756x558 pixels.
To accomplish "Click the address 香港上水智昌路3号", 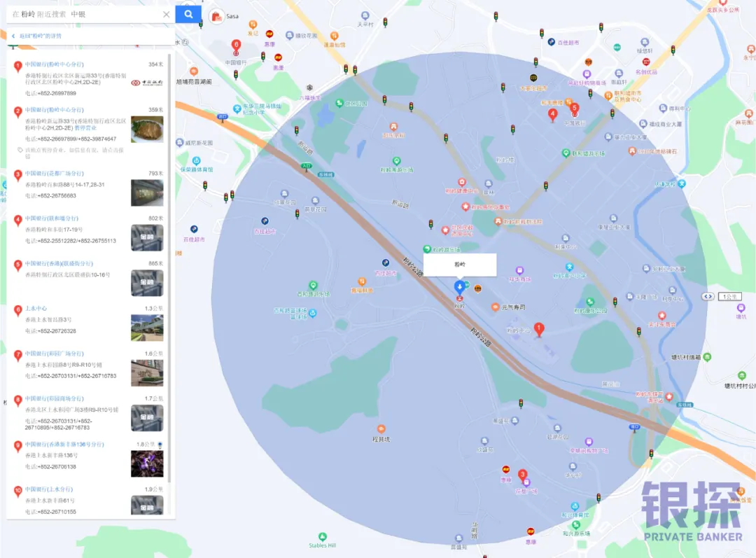I will click(48, 320).
